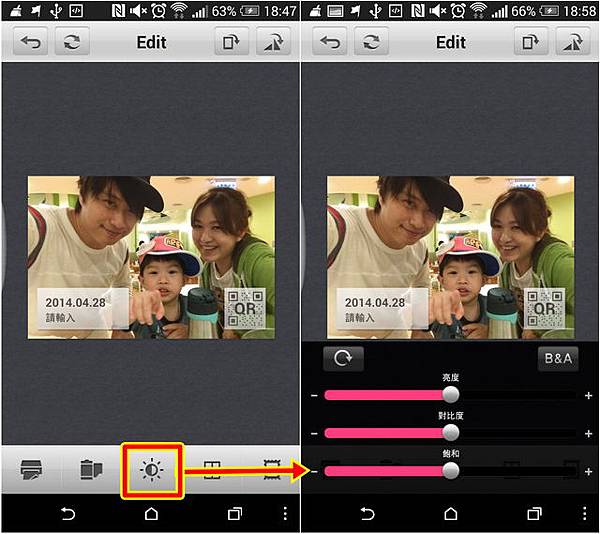Viewport: 600px width, 534px height.
Task: Tap the 18:47 clock in left status bar
Action: [x=280, y=11]
